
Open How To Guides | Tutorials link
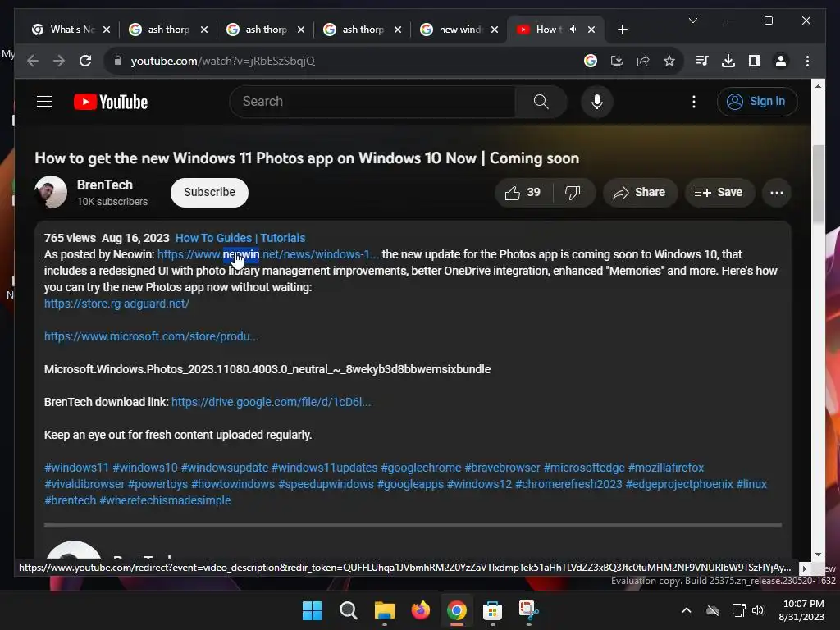(x=240, y=238)
